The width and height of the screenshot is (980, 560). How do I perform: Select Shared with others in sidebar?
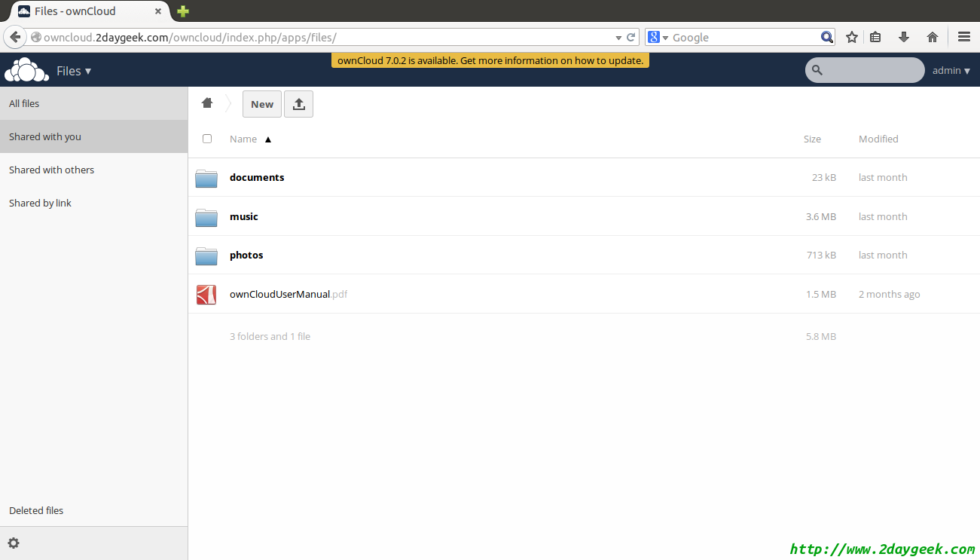[x=52, y=170]
